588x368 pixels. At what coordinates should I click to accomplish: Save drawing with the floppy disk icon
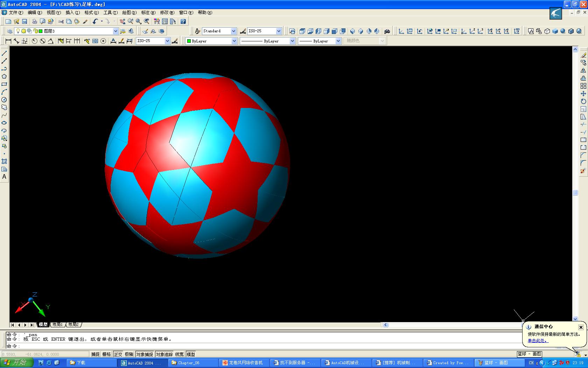pyautogui.click(x=24, y=21)
